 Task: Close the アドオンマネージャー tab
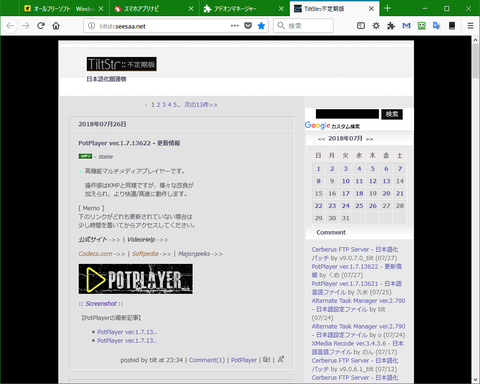coord(281,9)
